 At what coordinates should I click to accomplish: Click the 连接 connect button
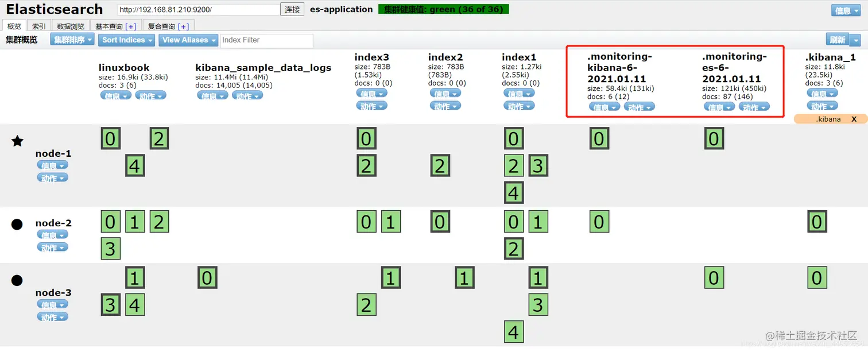point(292,9)
